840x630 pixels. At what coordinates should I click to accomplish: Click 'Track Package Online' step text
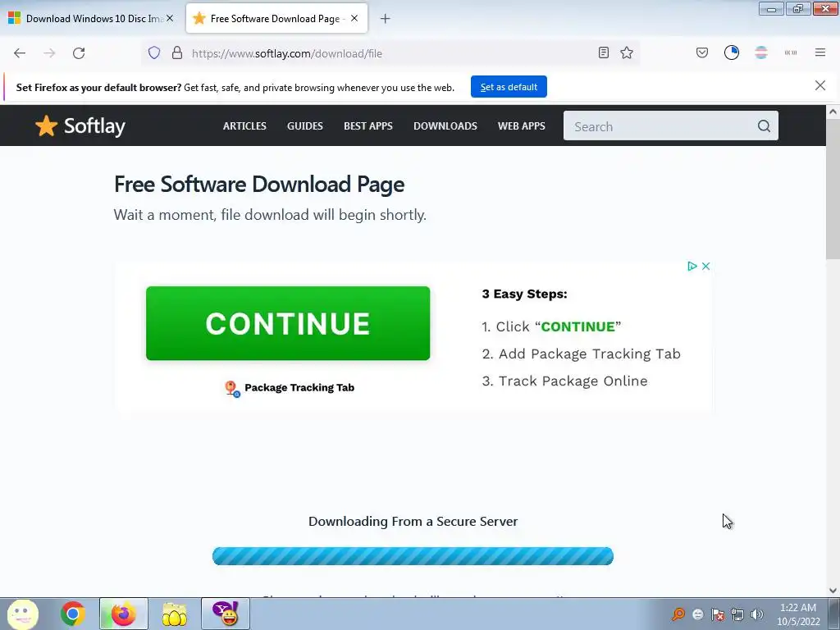point(573,381)
